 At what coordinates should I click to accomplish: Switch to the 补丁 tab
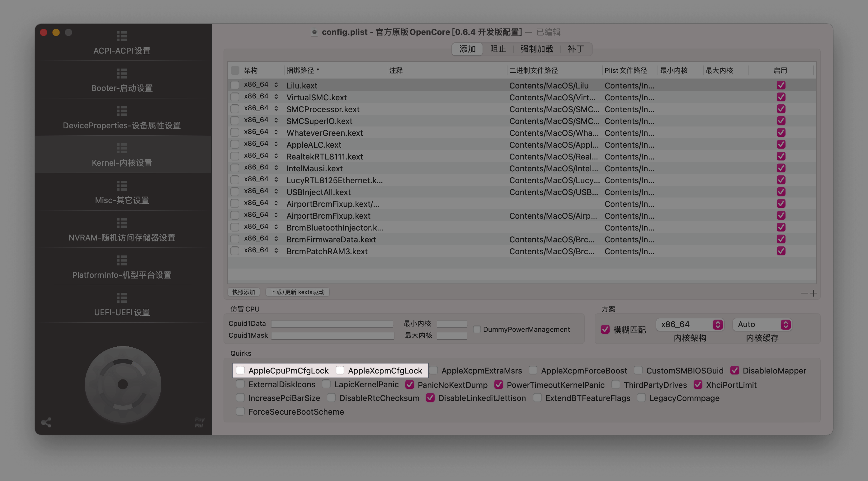point(576,49)
